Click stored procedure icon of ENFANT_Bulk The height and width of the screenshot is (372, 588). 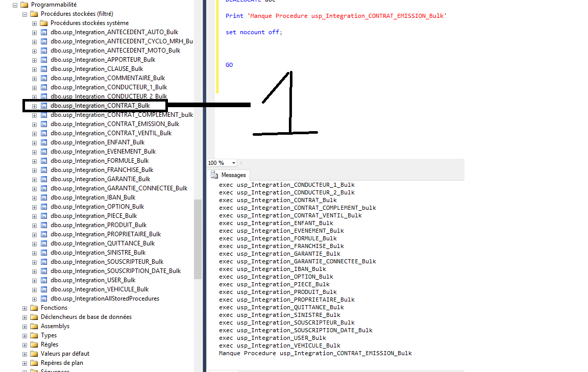point(44,142)
